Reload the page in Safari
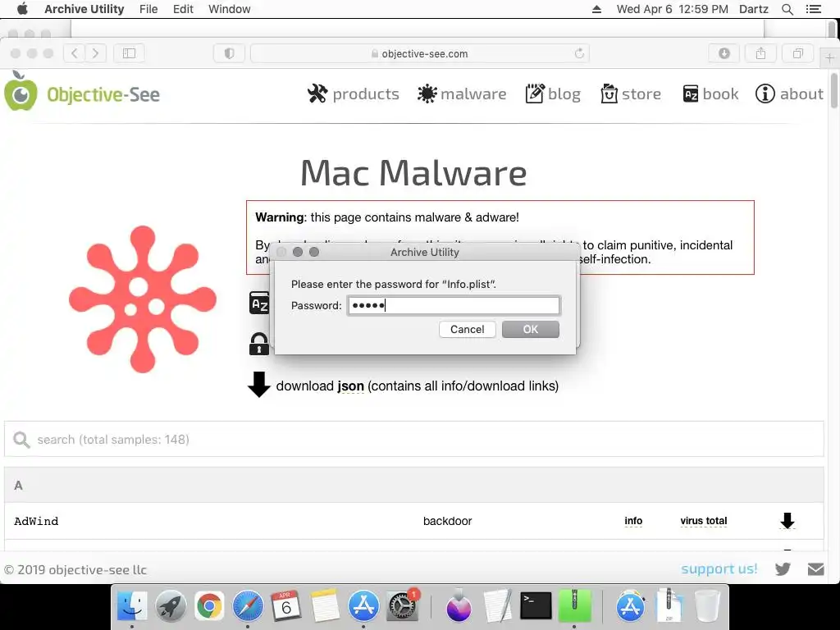 point(579,53)
